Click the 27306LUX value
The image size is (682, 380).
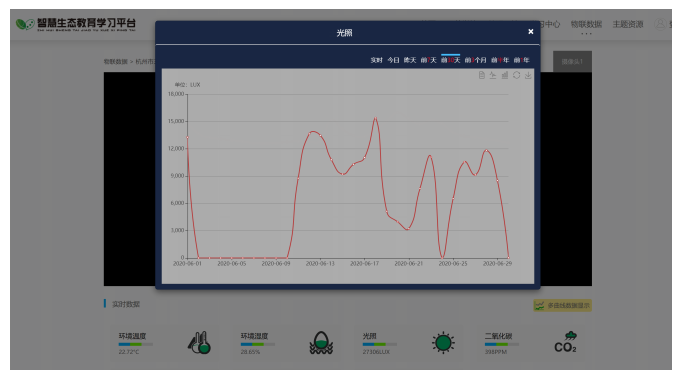(376, 352)
